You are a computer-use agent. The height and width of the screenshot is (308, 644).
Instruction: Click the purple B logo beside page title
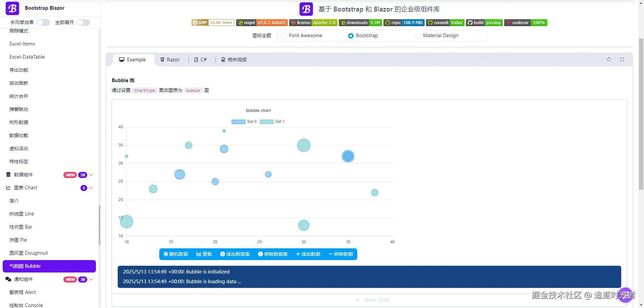click(x=306, y=9)
